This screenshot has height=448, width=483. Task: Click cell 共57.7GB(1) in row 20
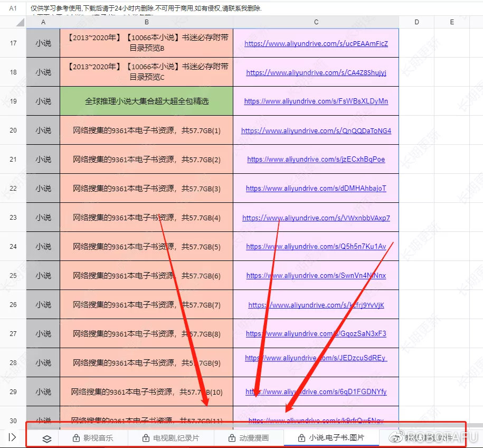[x=147, y=130]
